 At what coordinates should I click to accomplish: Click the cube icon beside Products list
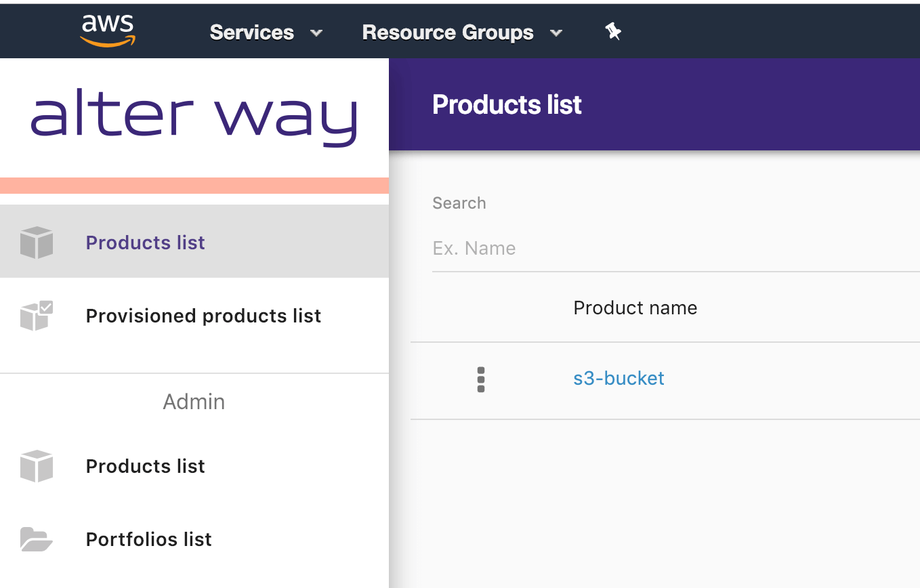37,242
